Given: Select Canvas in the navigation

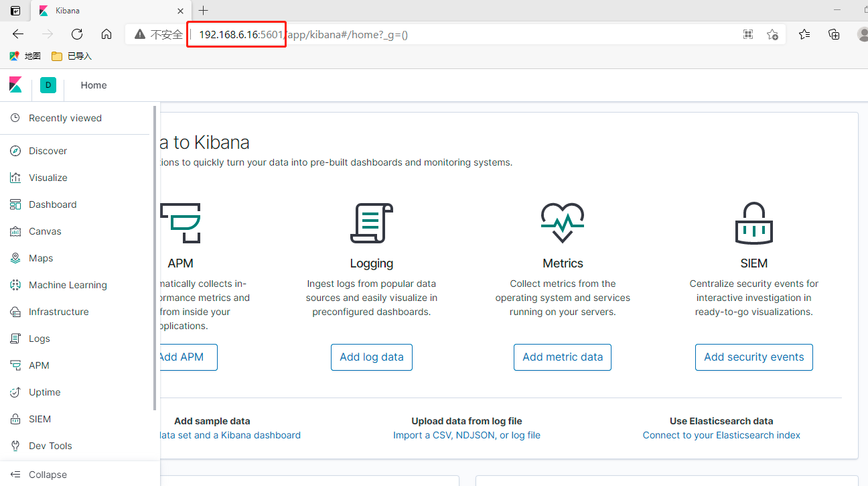Looking at the screenshot, I should point(45,231).
